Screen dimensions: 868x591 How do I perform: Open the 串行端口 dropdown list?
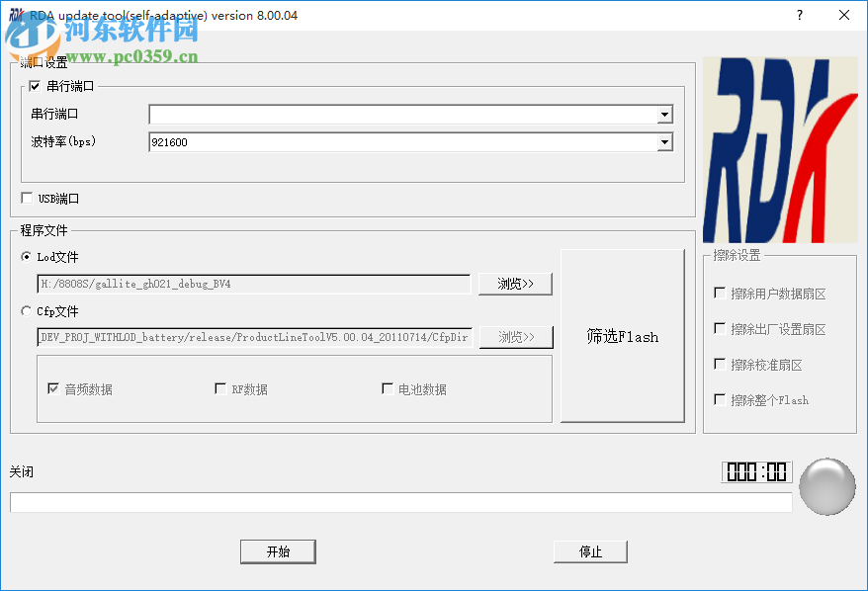pyautogui.click(x=664, y=114)
